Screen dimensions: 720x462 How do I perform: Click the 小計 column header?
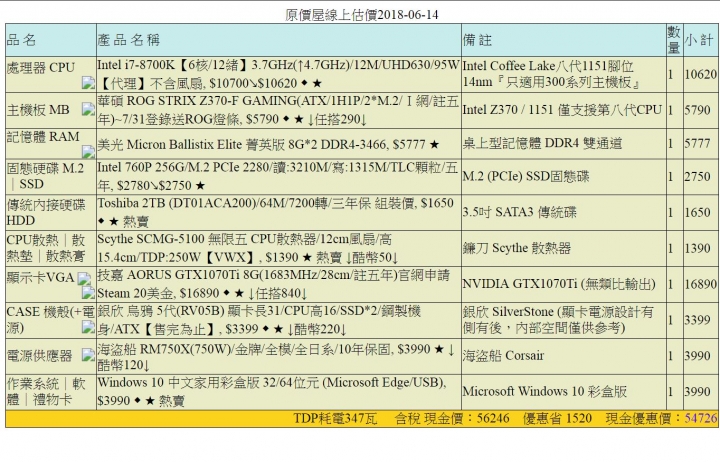coord(699,40)
